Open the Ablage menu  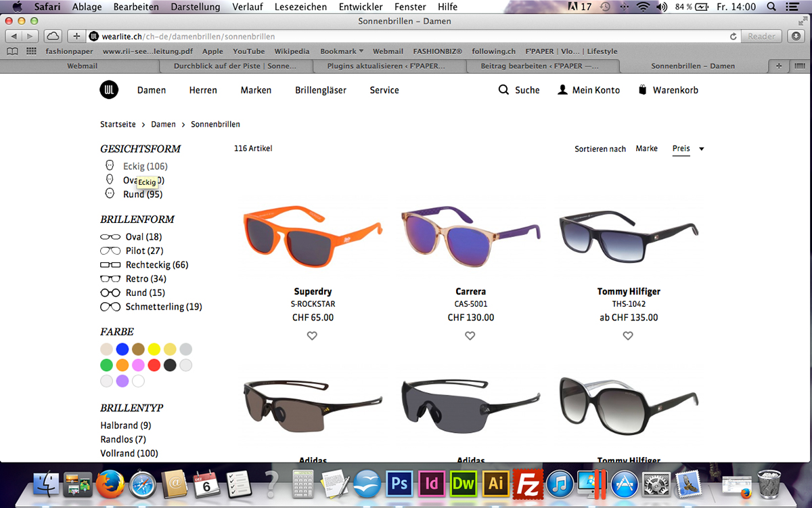pos(88,7)
